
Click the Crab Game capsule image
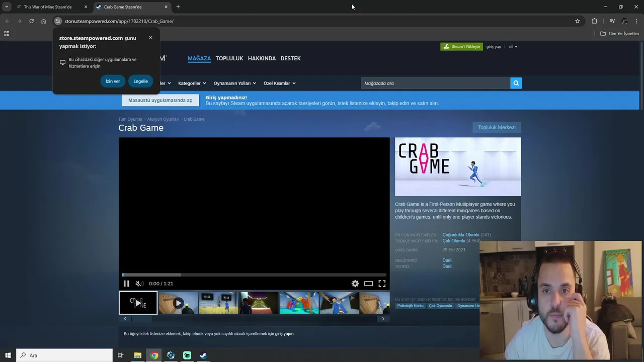pyautogui.click(x=458, y=167)
